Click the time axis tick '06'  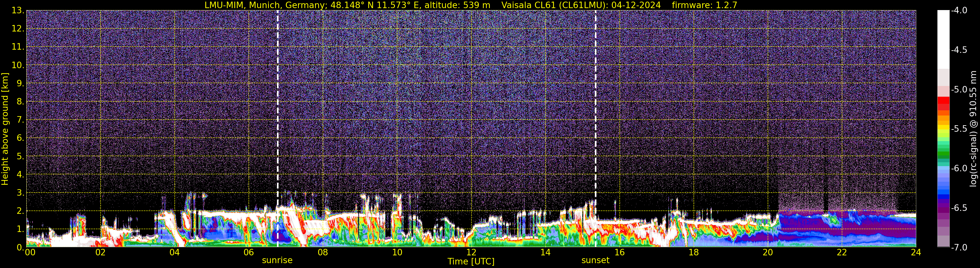click(x=249, y=253)
